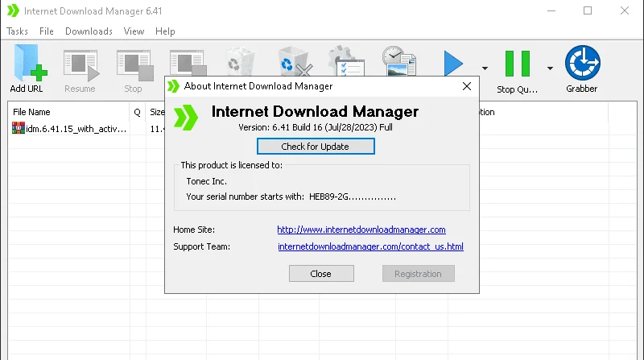Click the Start Queue play icon
Viewport: 644px width, 360px height.
click(453, 64)
